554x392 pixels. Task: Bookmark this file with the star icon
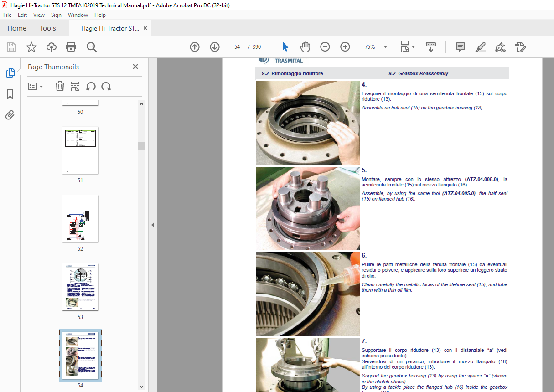click(31, 47)
